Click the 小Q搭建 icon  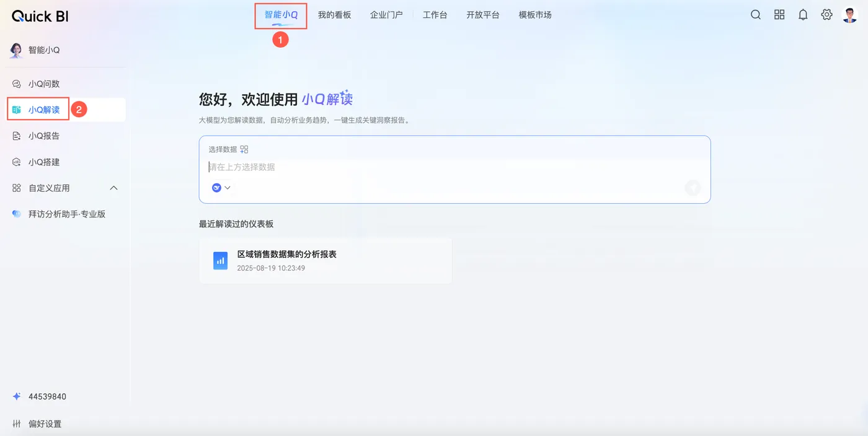click(x=17, y=162)
